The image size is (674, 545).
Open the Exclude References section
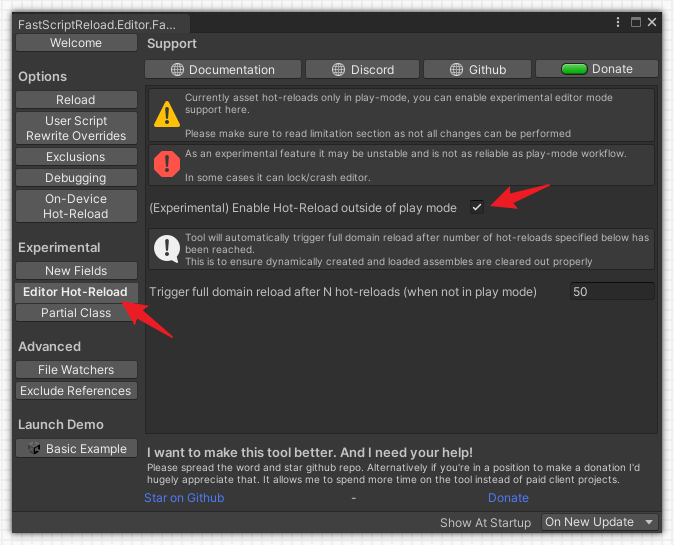[x=76, y=391]
